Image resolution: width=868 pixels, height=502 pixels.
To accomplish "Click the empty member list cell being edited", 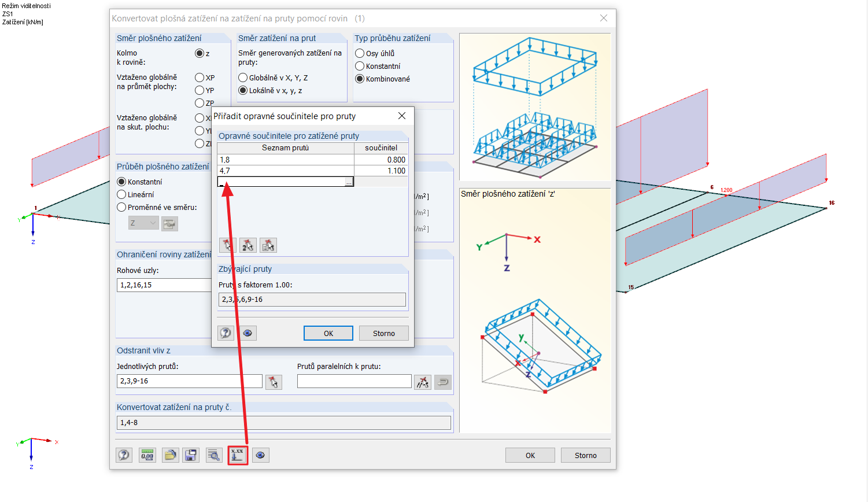I will point(282,182).
